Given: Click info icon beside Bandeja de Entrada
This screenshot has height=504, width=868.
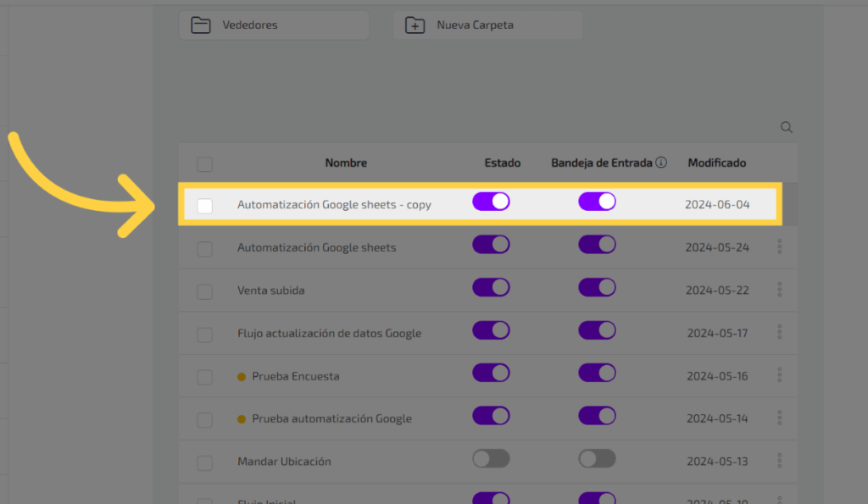Looking at the screenshot, I should click(662, 163).
